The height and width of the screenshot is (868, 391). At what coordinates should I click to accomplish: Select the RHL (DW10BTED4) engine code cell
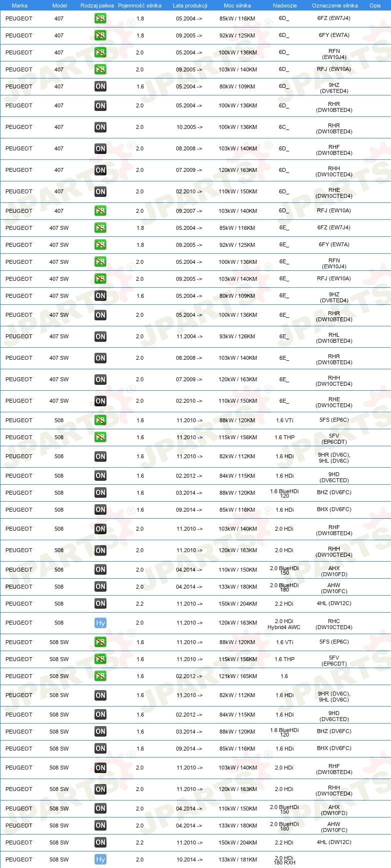334,338
